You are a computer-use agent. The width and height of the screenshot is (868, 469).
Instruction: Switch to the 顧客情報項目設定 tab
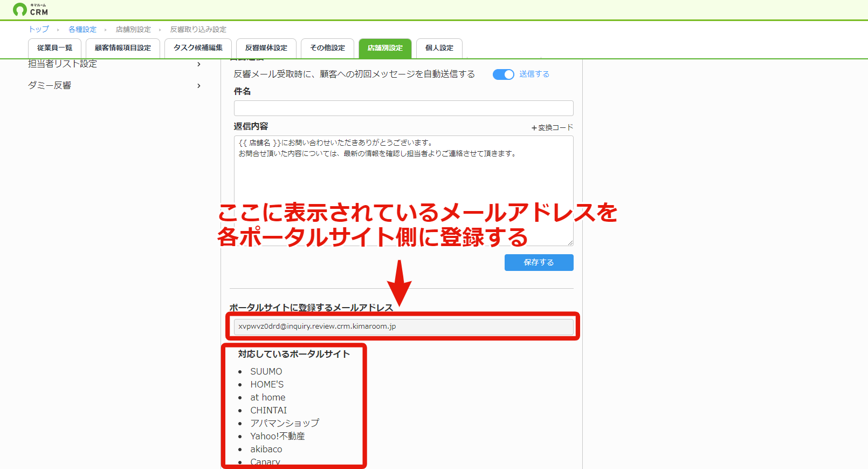(123, 48)
